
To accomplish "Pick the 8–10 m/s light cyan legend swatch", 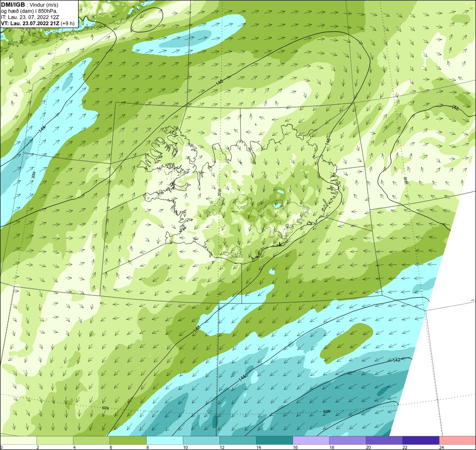I will point(165,440).
